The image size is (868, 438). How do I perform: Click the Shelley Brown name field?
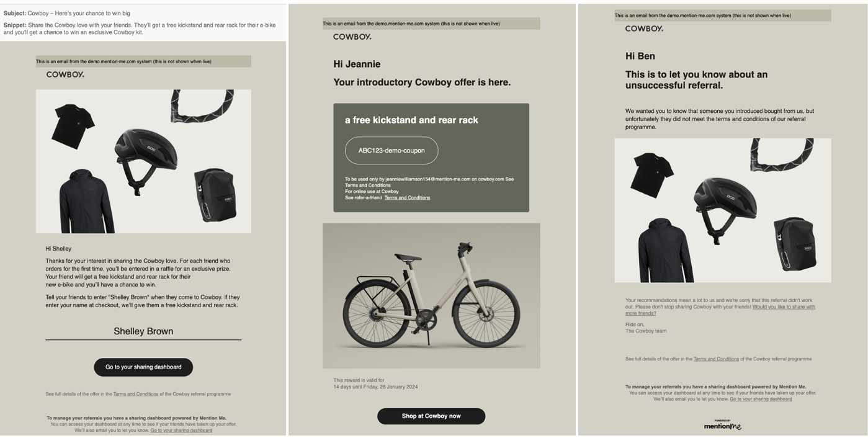(x=143, y=332)
